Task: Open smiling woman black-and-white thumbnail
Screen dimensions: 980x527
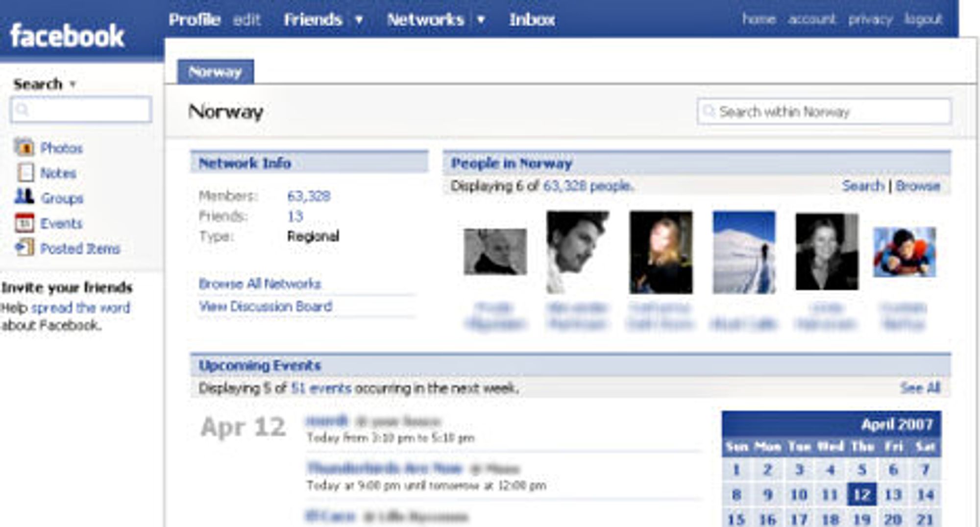Action: coord(827,252)
